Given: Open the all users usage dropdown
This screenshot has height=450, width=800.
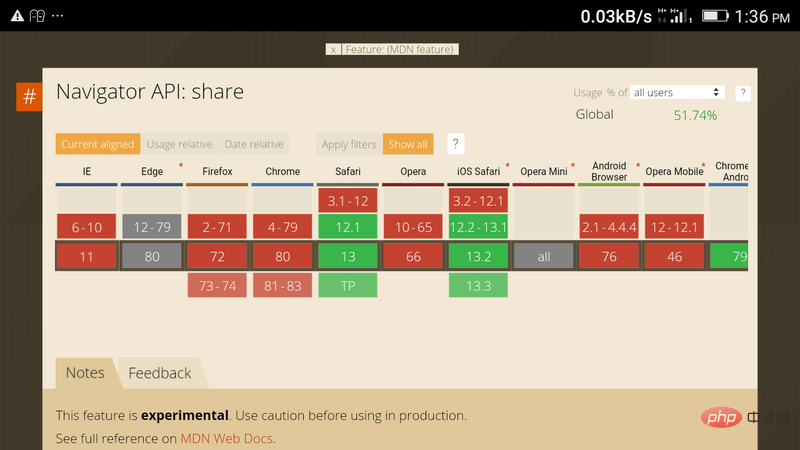Looking at the screenshot, I should click(x=677, y=93).
